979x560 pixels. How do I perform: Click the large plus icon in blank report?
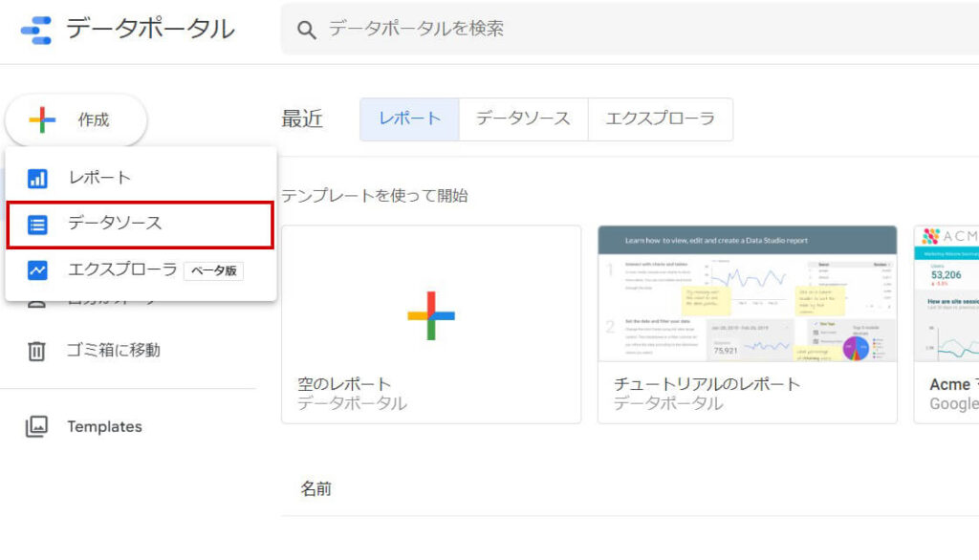point(431,316)
